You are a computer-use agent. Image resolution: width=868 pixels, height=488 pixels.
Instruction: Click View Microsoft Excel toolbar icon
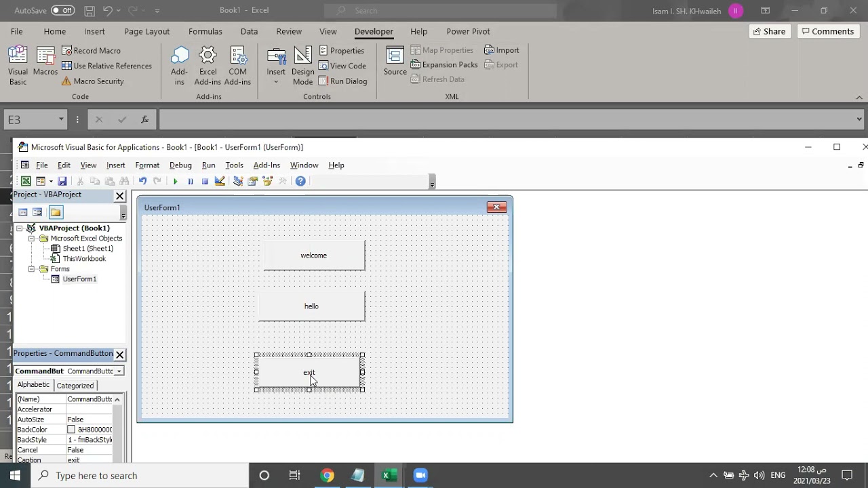coord(26,181)
